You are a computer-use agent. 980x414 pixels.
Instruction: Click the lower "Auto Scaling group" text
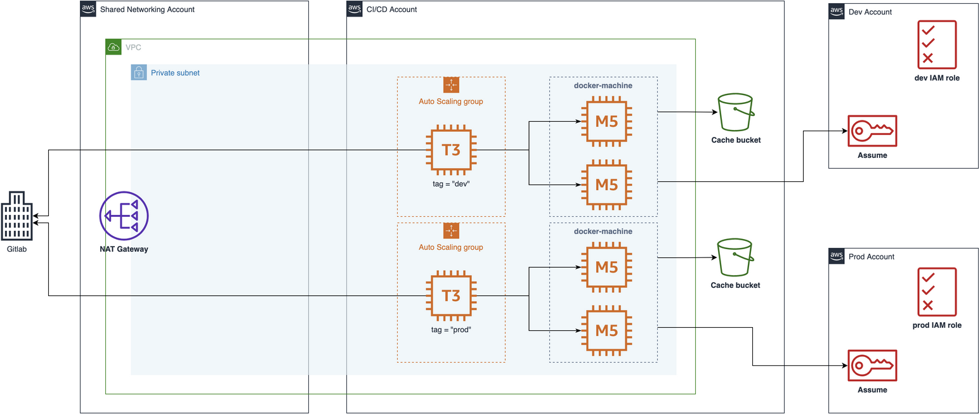(x=451, y=247)
